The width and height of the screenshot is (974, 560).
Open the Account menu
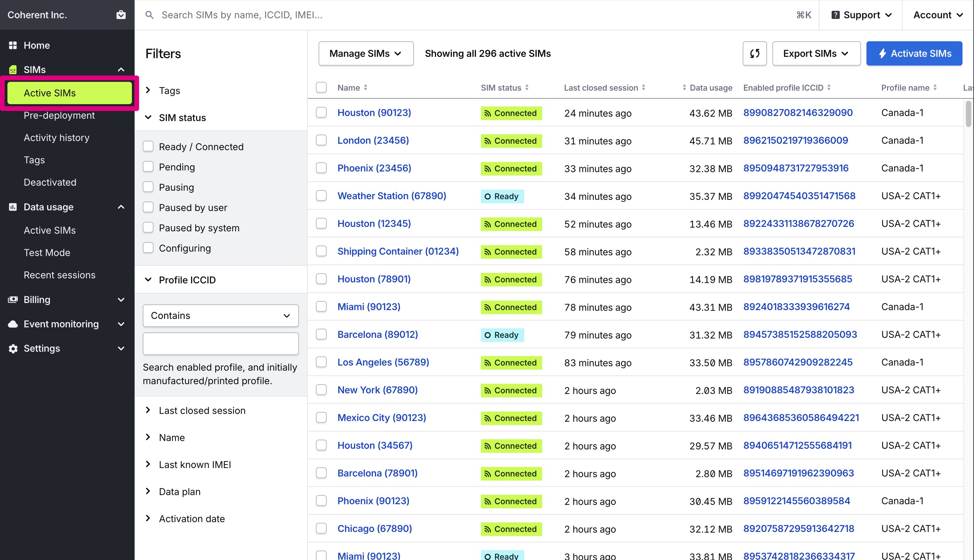click(938, 15)
